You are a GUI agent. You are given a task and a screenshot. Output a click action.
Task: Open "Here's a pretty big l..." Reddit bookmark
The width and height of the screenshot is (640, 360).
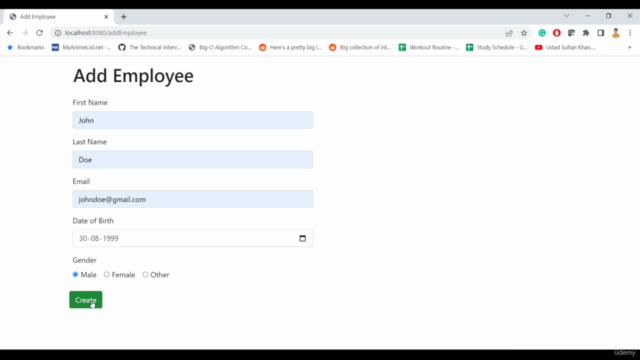(291, 47)
